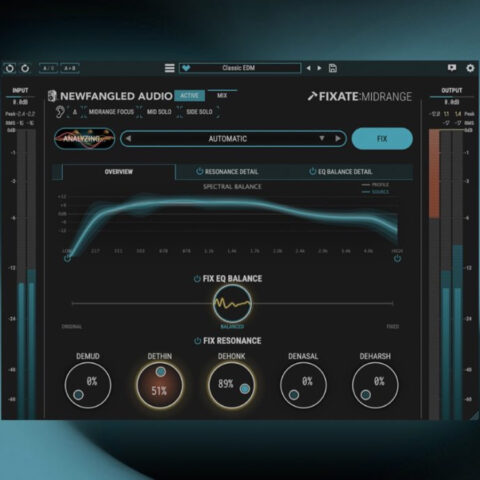
Task: Toggle the high band power icon
Action: click(397, 258)
